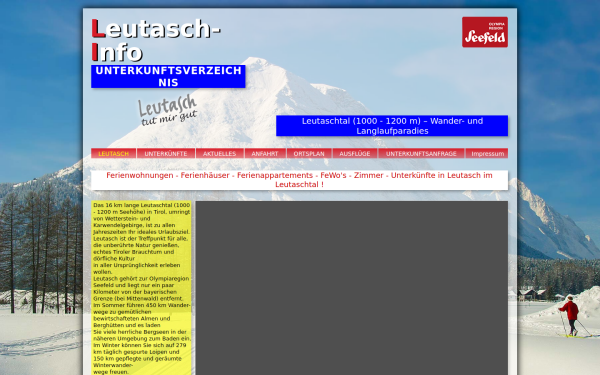Screen dimensions: 600x375
Task: Click the text 'Leutasch gehört zur Olympiaregion'
Action: tap(141, 279)
